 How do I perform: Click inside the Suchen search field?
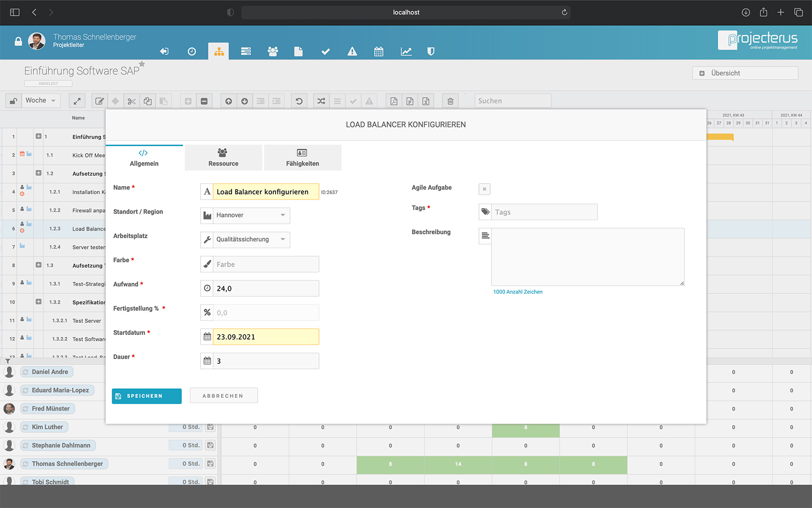(x=512, y=101)
